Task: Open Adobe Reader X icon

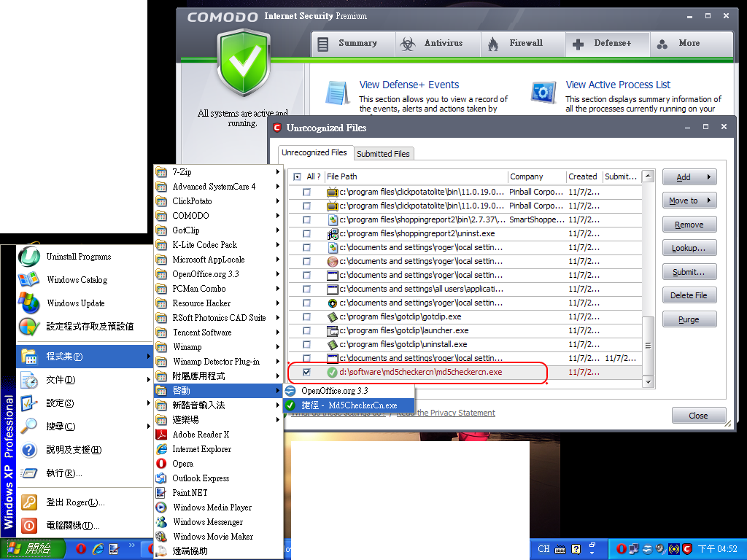Action: coord(161,435)
